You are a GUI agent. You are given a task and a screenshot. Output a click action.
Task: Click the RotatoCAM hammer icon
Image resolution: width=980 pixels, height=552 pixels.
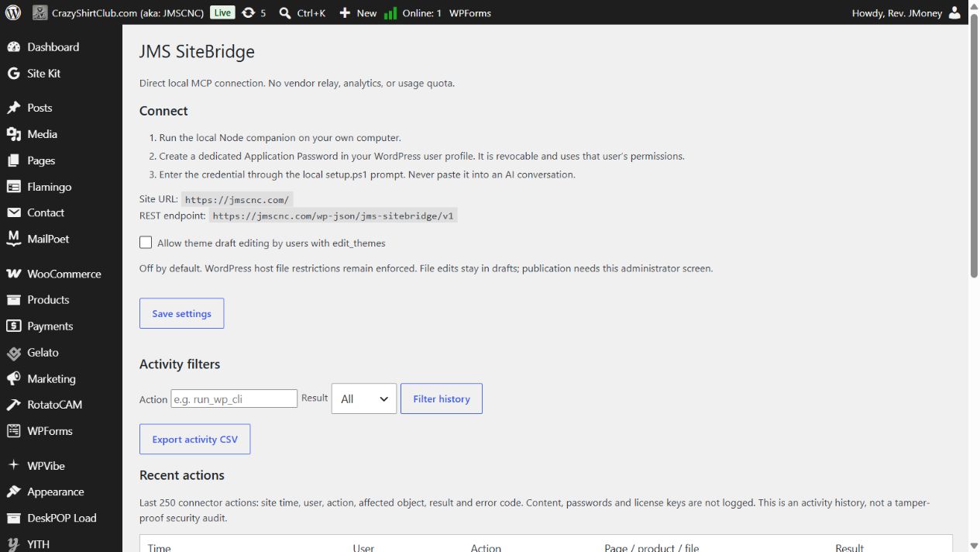(13, 405)
